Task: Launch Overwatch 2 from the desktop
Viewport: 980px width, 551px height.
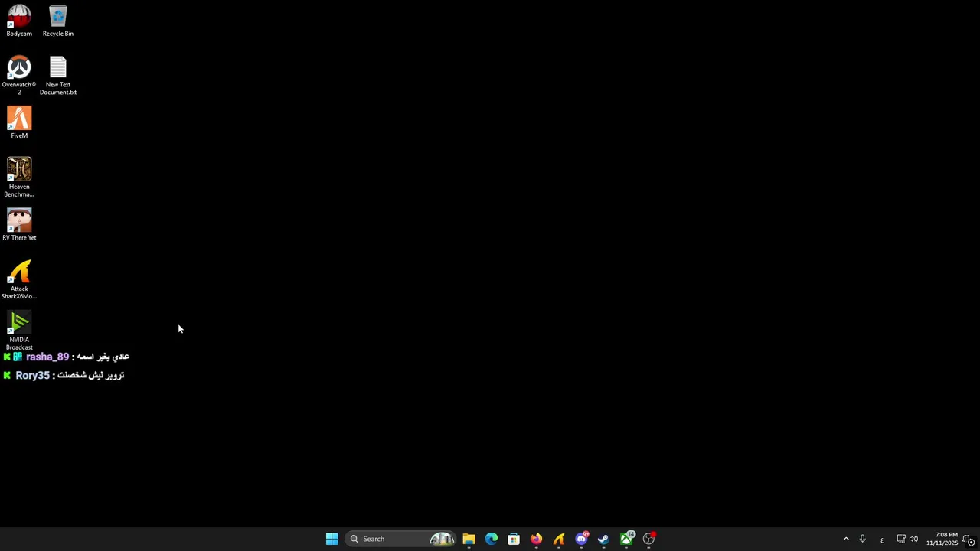Action: [19, 75]
